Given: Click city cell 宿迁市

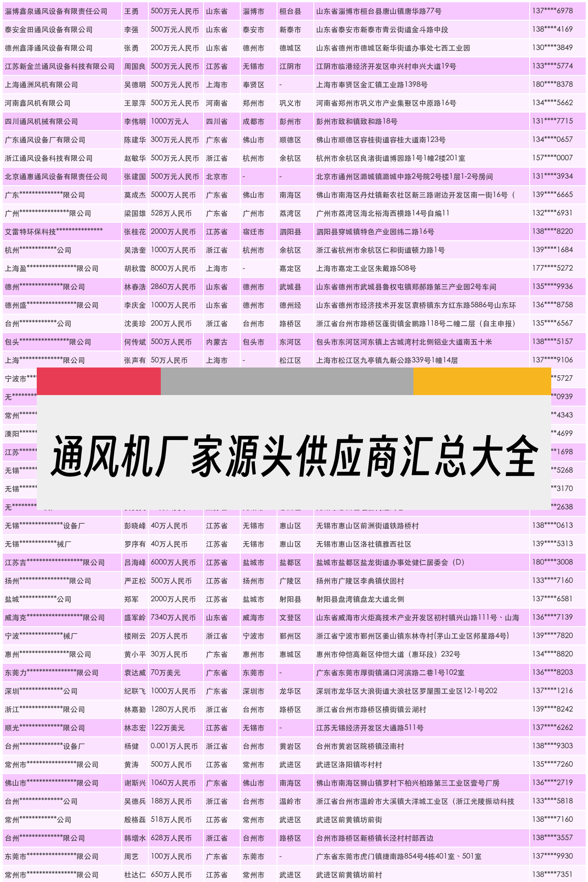Looking at the screenshot, I should [x=254, y=232].
